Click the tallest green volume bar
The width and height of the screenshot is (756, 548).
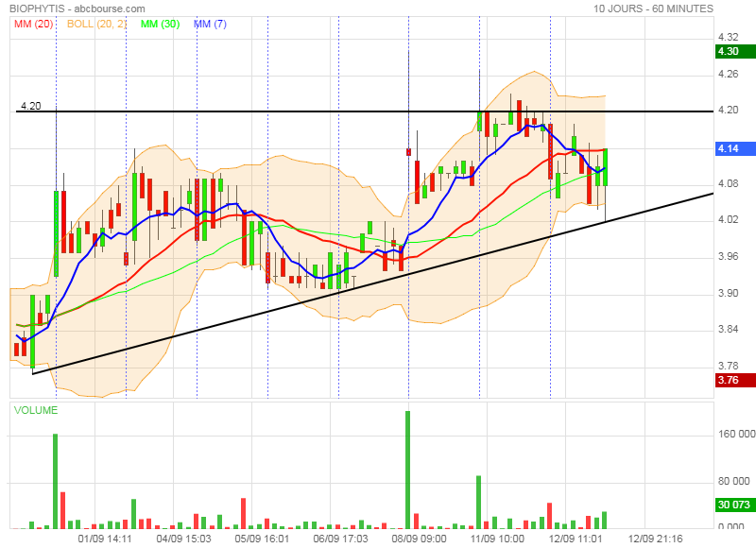(408, 470)
